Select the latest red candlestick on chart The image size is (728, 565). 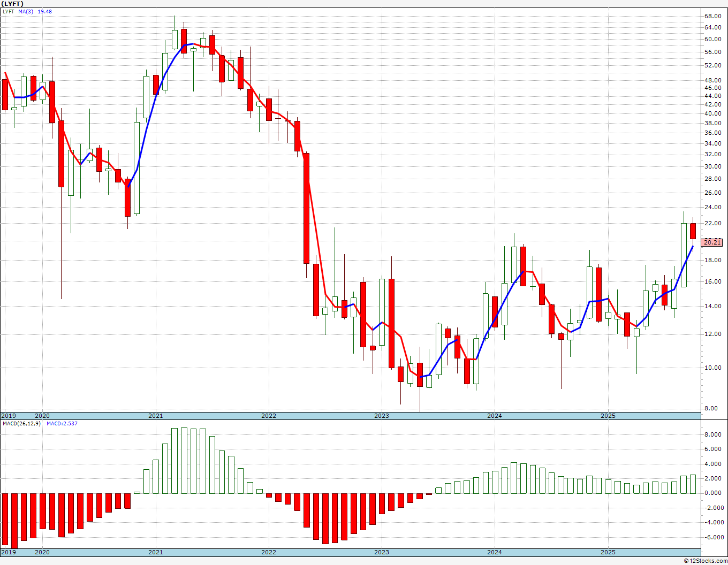[693, 231]
